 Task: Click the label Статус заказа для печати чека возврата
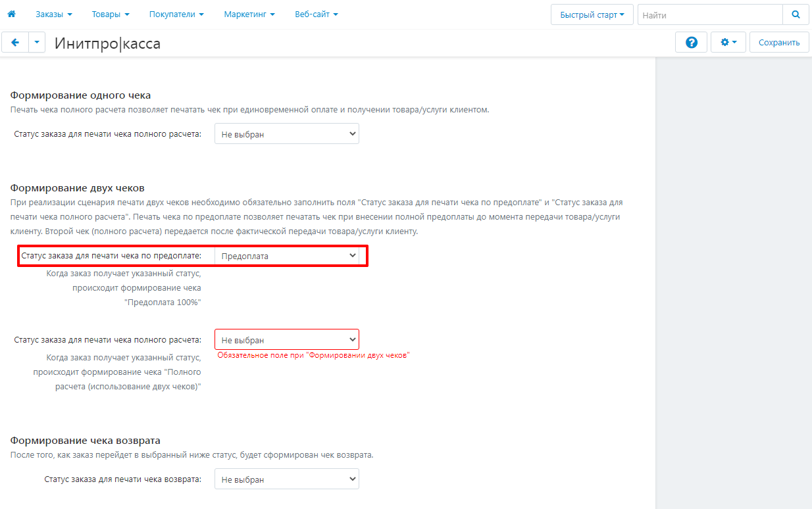coord(122,479)
